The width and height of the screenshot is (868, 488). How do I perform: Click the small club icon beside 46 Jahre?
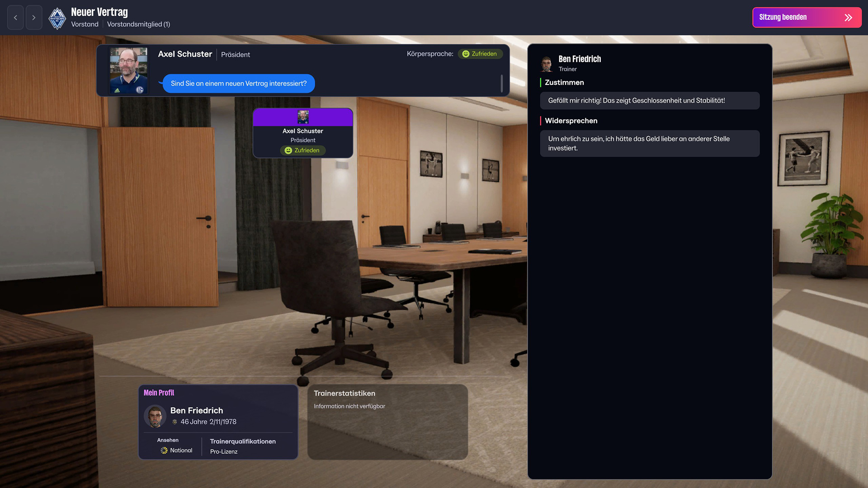[x=175, y=422]
